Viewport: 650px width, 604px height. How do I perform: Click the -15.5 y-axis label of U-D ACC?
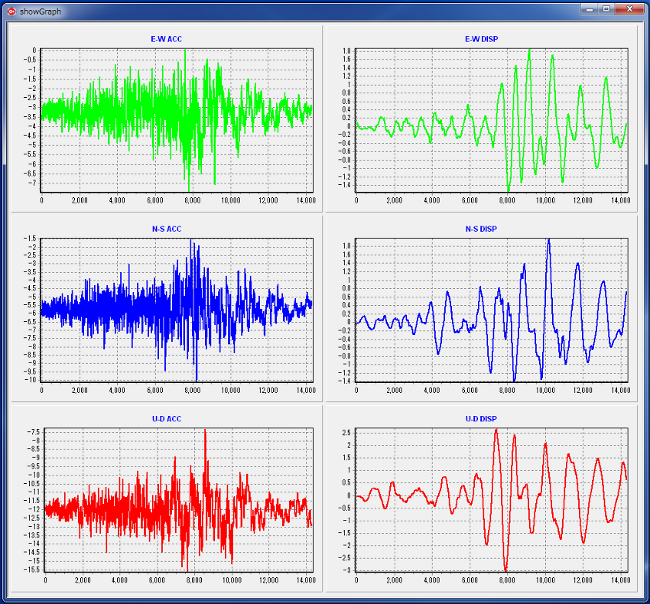33,570
